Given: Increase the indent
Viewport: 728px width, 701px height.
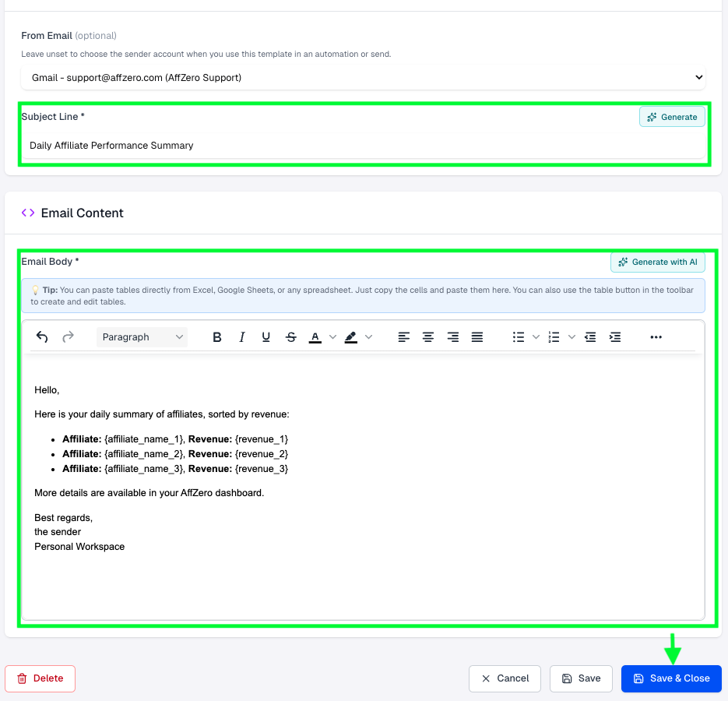Looking at the screenshot, I should pos(615,336).
